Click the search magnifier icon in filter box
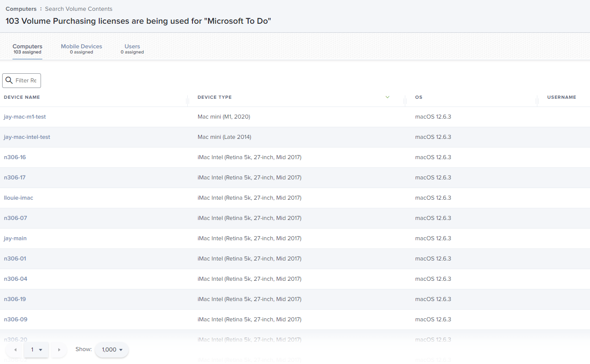 click(9, 81)
